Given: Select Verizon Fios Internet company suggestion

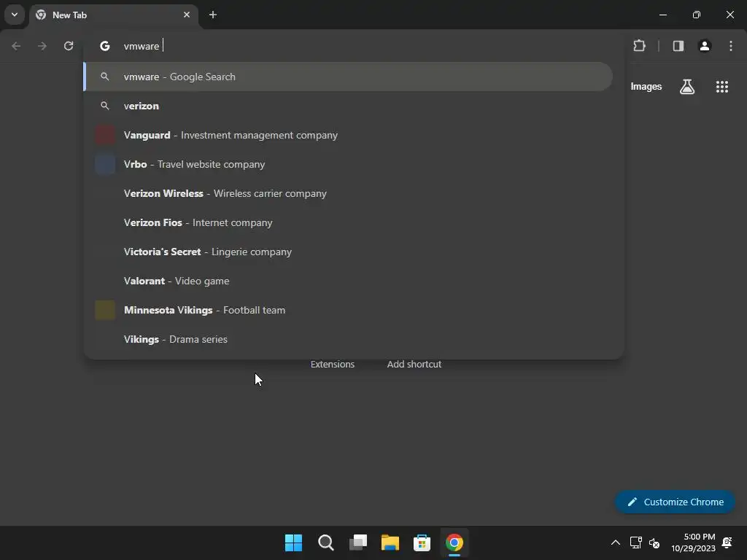Looking at the screenshot, I should click(x=348, y=222).
